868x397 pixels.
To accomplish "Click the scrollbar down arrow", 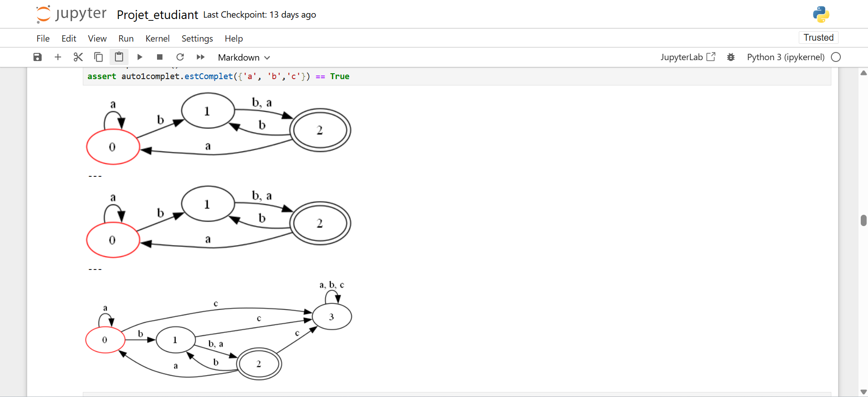I will [x=863, y=392].
